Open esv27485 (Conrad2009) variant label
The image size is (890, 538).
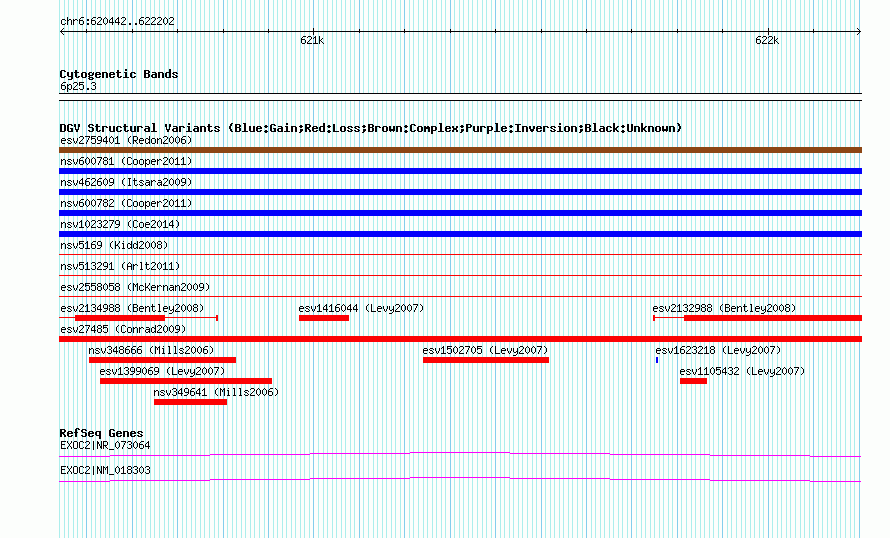click(123, 329)
